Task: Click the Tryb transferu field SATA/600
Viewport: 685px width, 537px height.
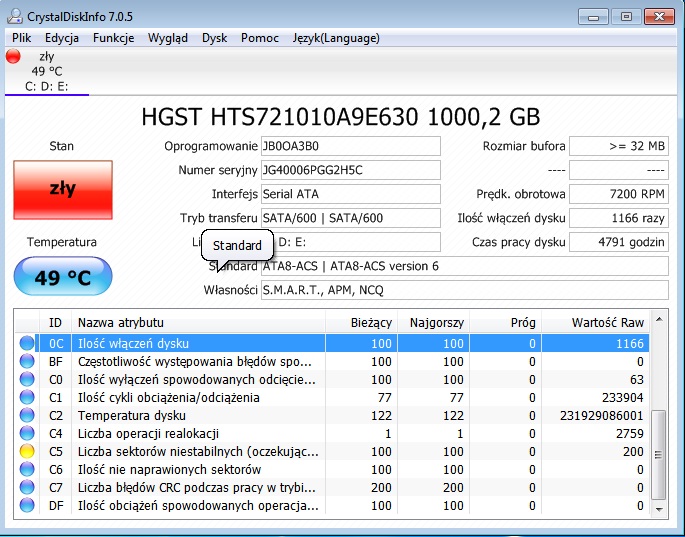Action: (x=350, y=218)
